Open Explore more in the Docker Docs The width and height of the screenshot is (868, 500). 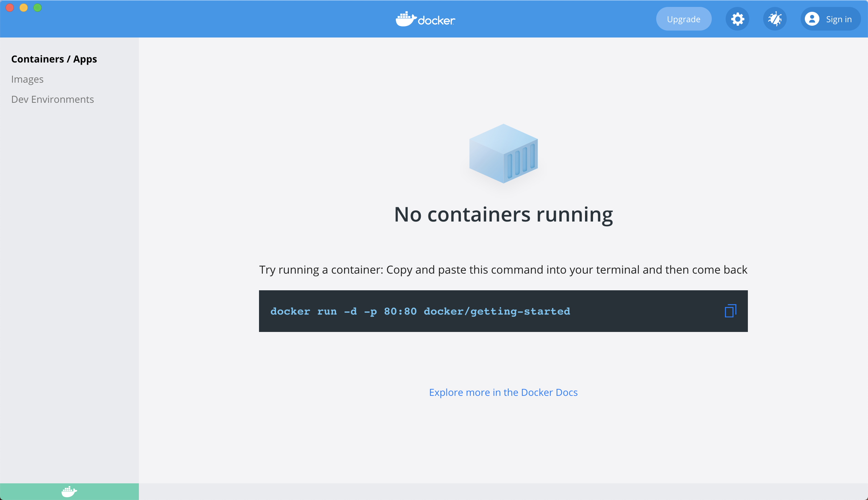tap(503, 392)
